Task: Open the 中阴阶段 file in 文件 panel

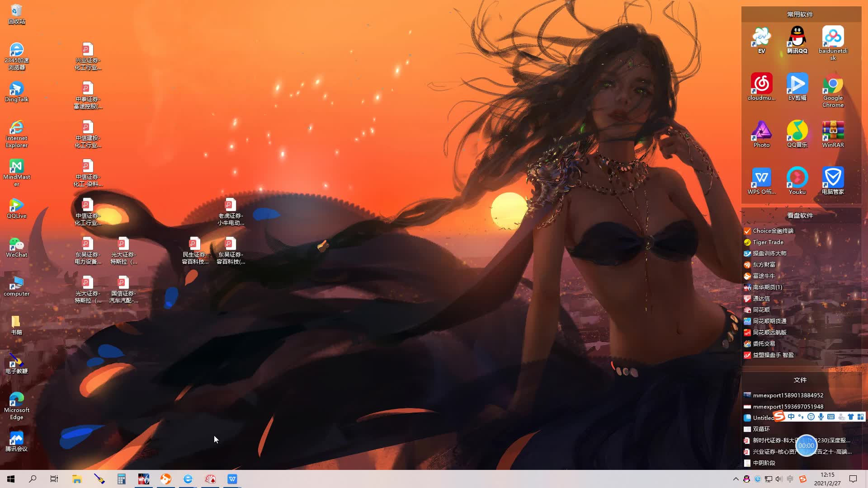Action: [759, 463]
